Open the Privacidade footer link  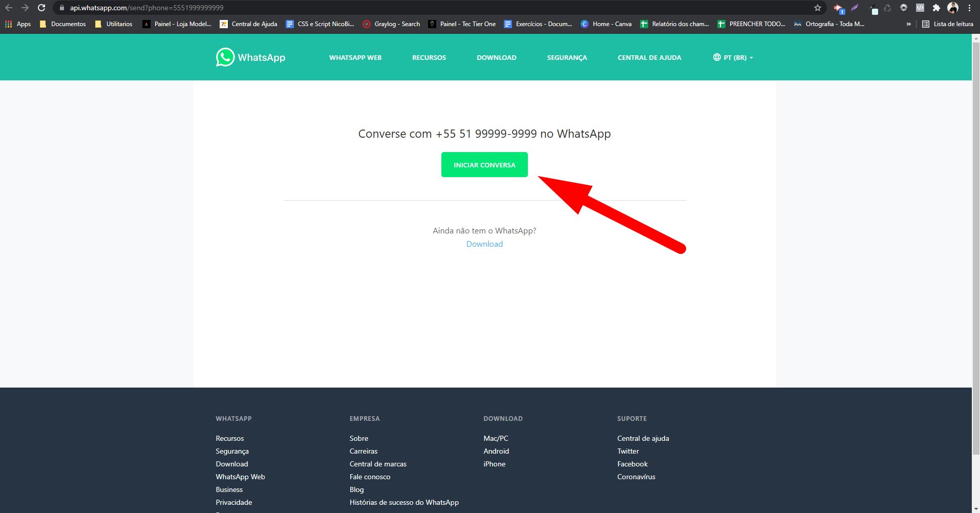tap(234, 502)
